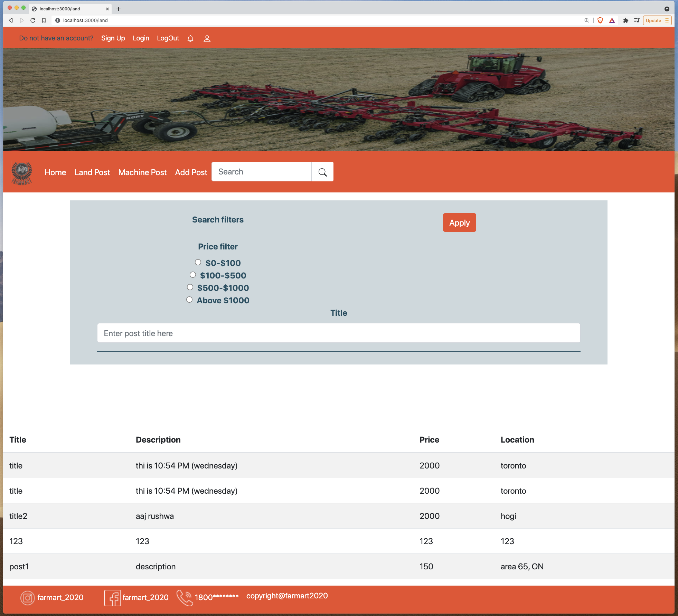
Task: Click the tractor banner image
Action: click(x=339, y=99)
